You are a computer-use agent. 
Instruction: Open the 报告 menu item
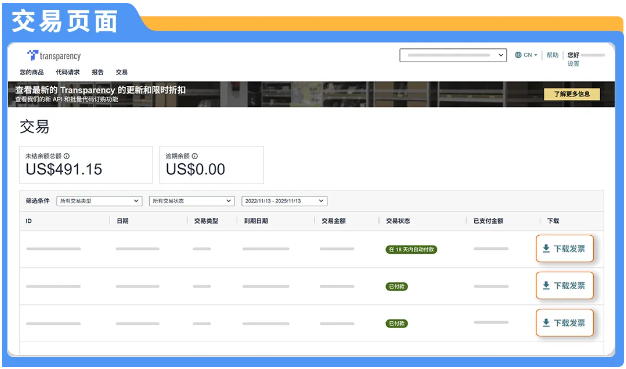point(97,72)
